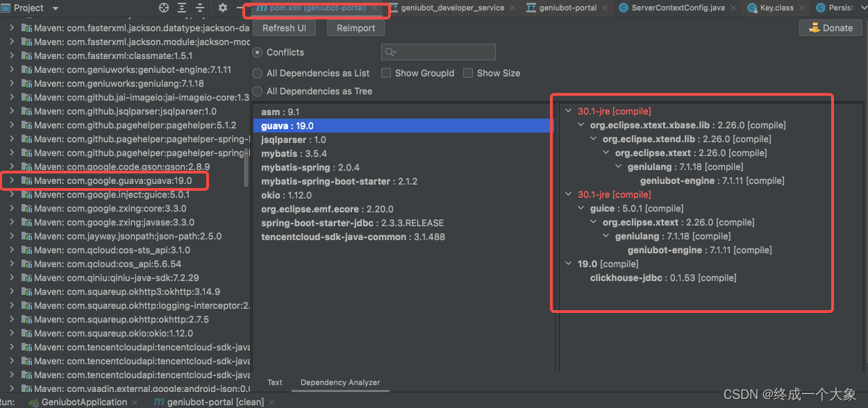Enable the Show Size checkbox
Viewport: 868px width, 408px height.
click(x=468, y=73)
